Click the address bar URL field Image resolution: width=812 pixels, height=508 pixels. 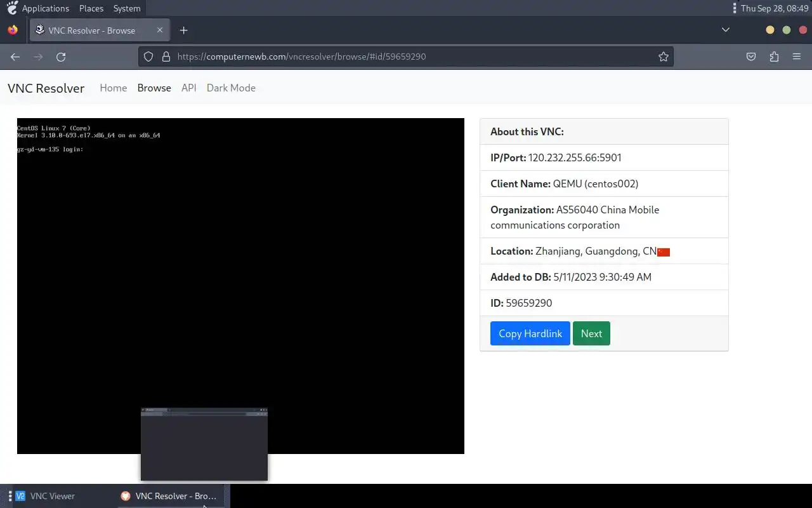click(406, 57)
